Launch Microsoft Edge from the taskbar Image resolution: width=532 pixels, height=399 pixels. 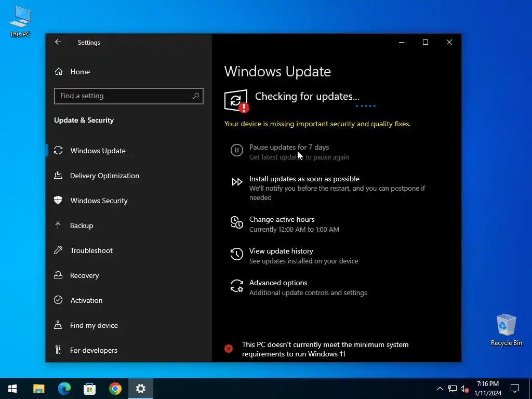(64, 389)
